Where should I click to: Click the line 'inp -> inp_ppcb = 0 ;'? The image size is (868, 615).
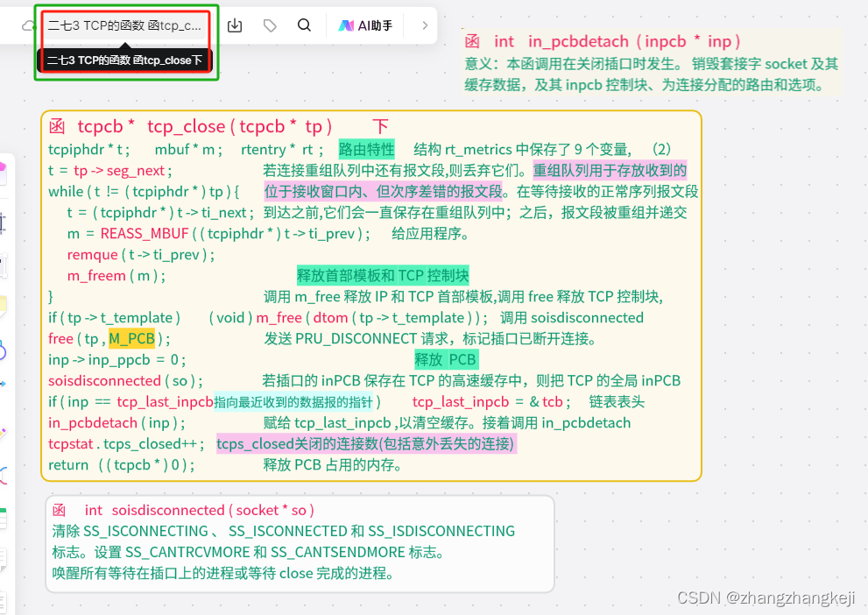click(x=116, y=360)
